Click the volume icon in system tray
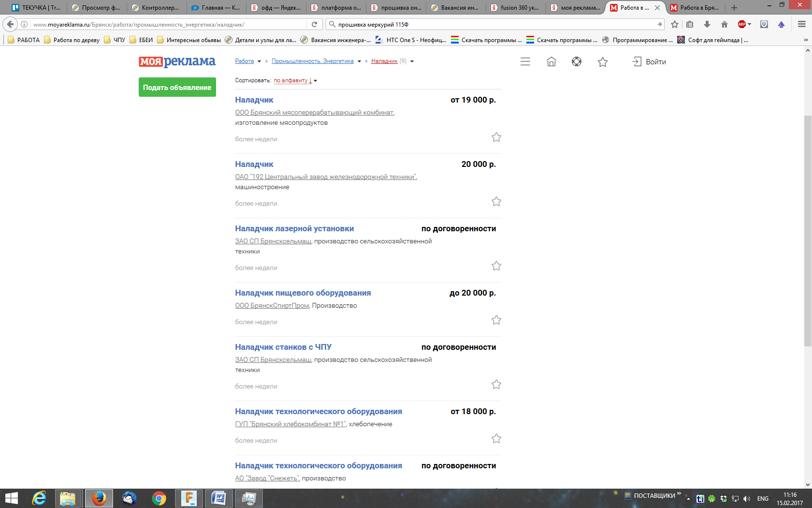 tap(747, 499)
